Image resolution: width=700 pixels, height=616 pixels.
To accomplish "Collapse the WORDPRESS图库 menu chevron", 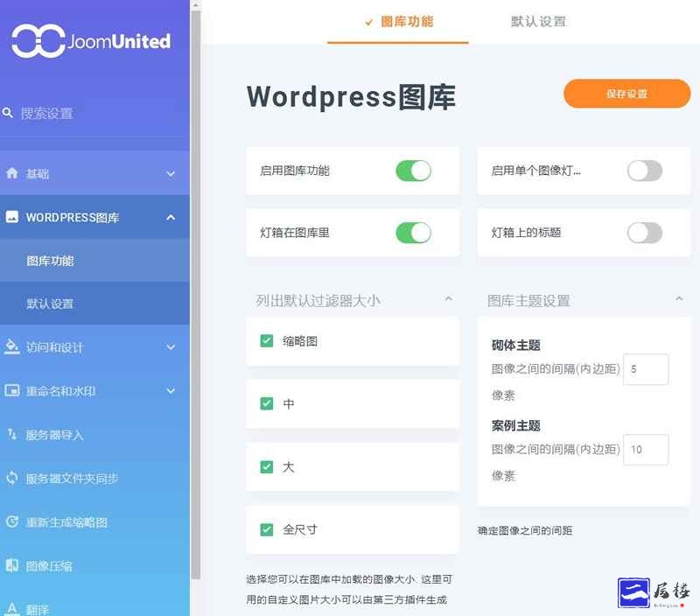I will tap(171, 217).
